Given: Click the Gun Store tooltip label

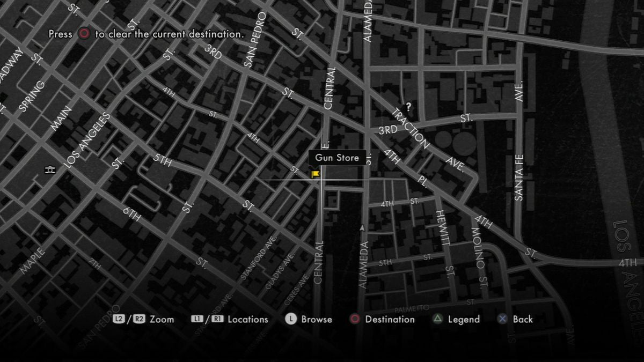Looking at the screenshot, I should pos(337,158).
